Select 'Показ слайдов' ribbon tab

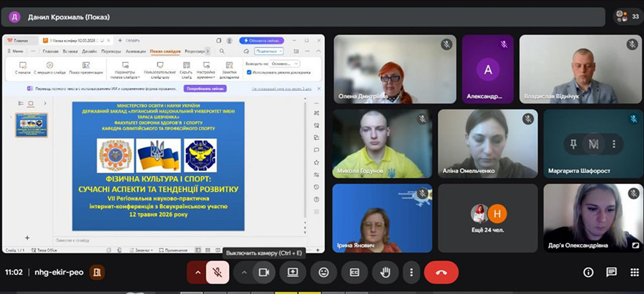click(165, 52)
